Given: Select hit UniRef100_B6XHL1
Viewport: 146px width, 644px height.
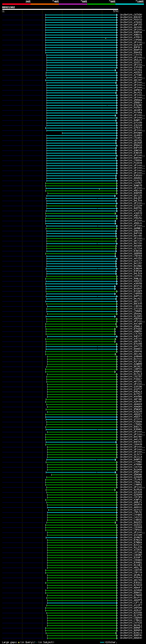Looking at the screenshot, I should click(x=131, y=625).
